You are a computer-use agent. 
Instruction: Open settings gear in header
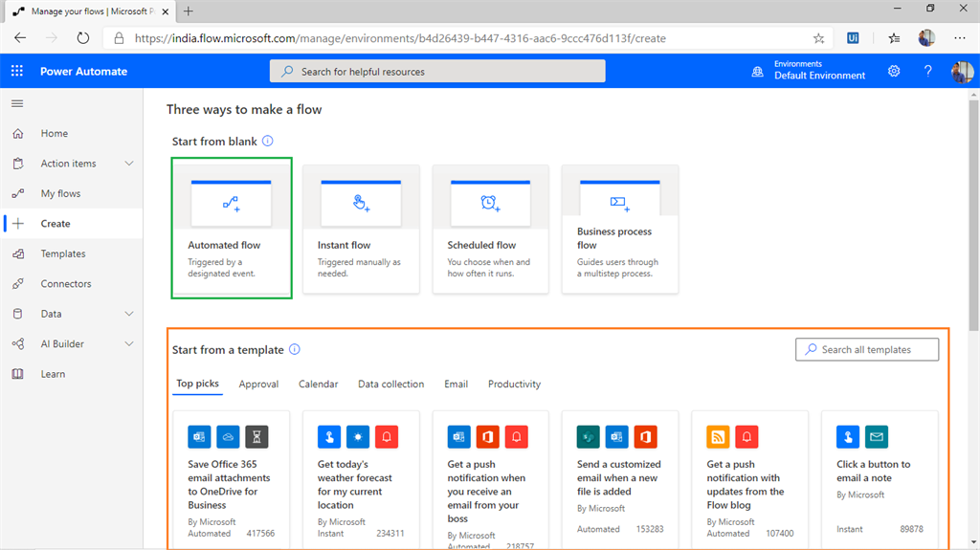[x=894, y=71]
